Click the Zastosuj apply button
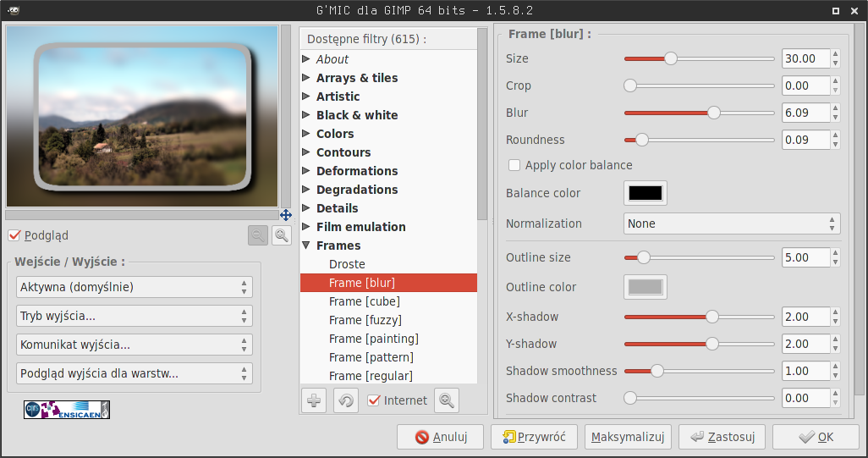The height and width of the screenshot is (458, 868). [722, 437]
